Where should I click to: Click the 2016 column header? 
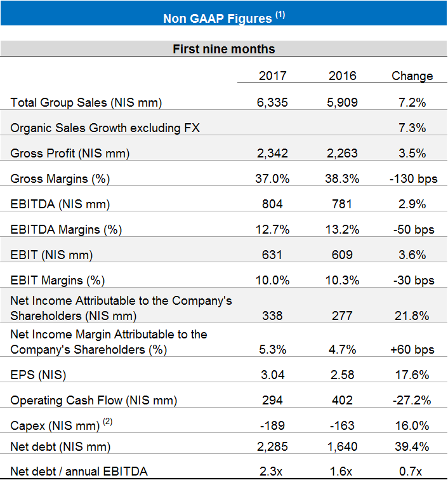coord(343,76)
